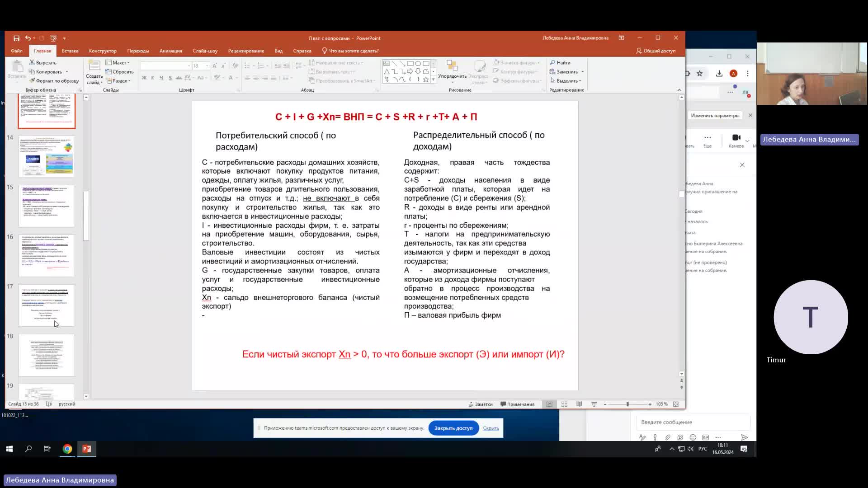The height and width of the screenshot is (488, 868).
Task: Click the Скрыть link in the sharing bar
Action: tap(491, 428)
